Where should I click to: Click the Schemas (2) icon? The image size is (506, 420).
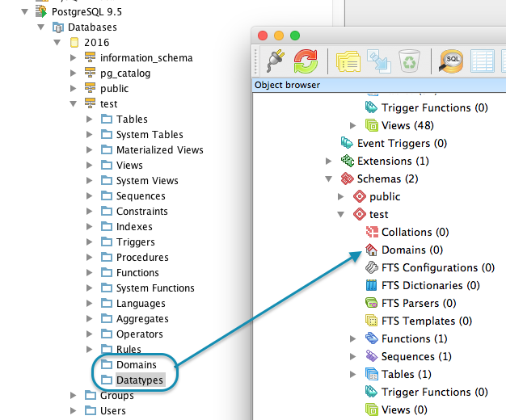[x=348, y=178]
